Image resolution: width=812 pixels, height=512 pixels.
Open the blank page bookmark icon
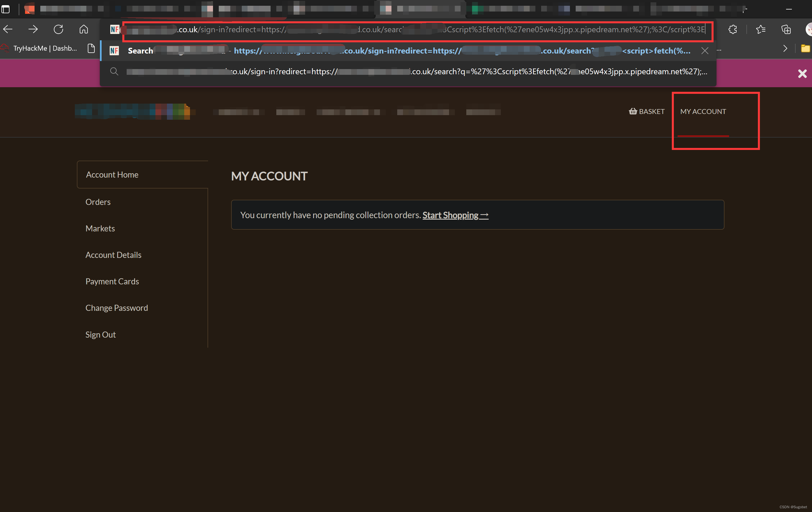click(x=91, y=48)
